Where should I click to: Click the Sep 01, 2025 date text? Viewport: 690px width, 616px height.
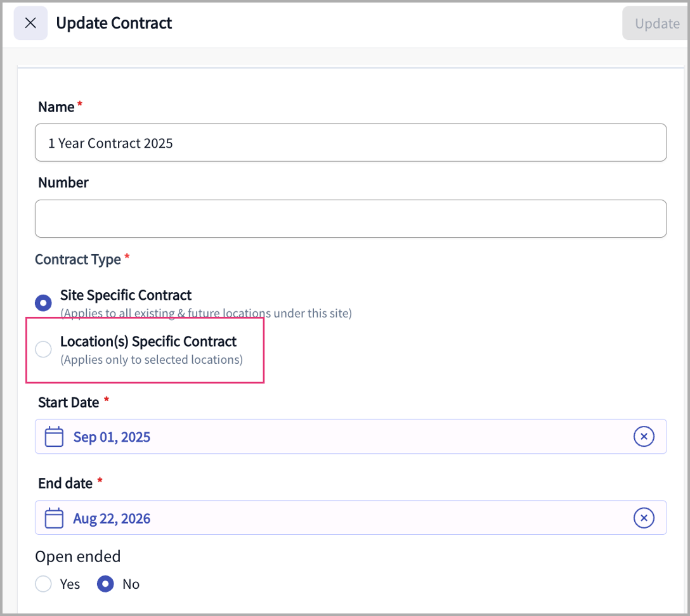point(112,437)
